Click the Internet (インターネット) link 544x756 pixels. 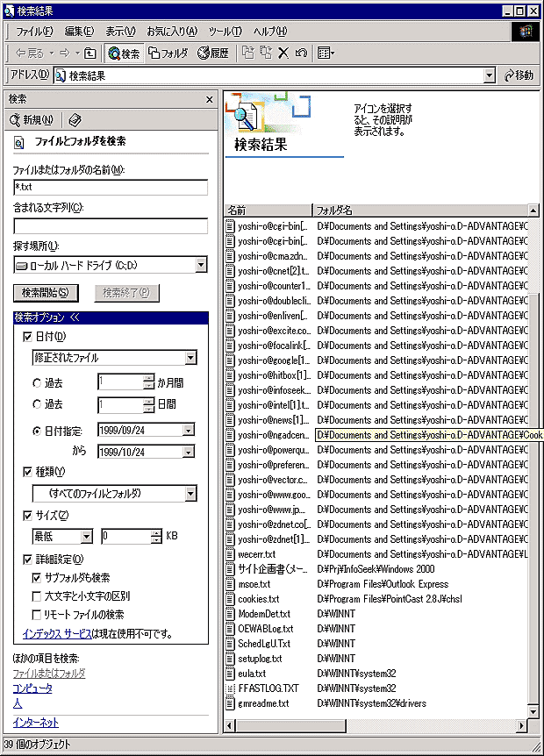36,723
